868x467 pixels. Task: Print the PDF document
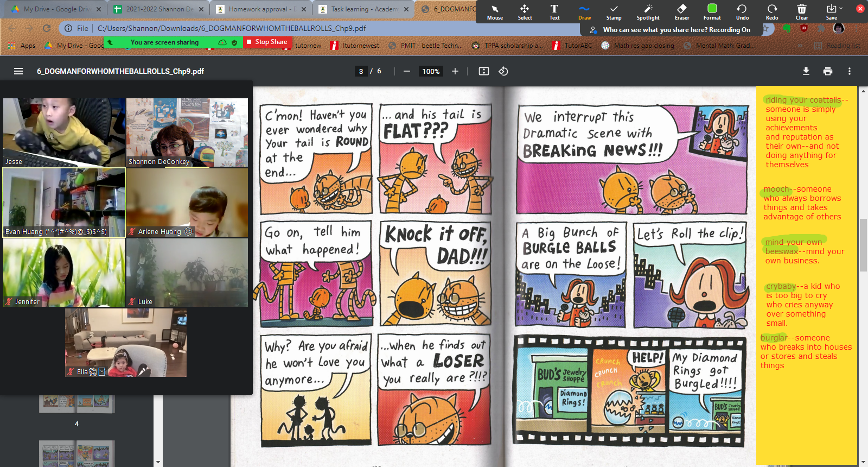[828, 71]
